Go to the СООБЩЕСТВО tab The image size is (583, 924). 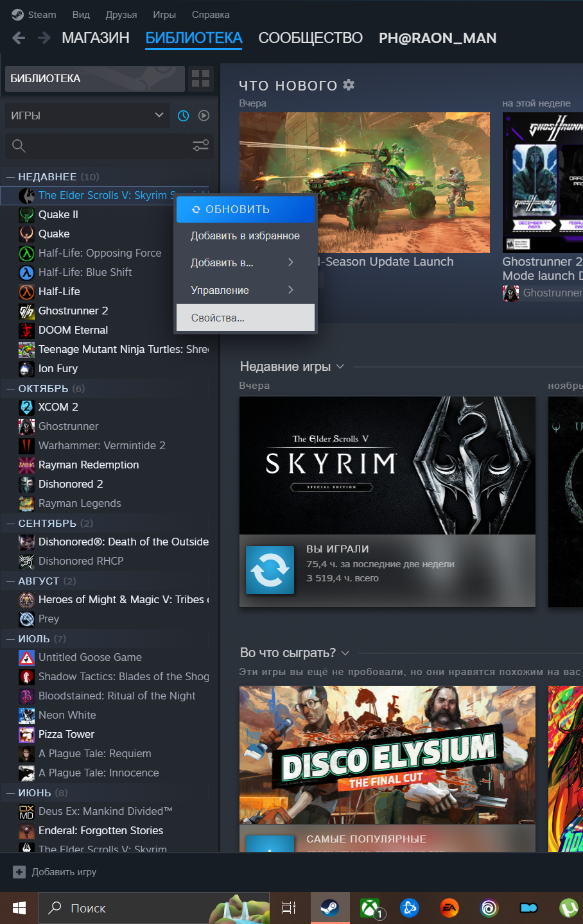[310, 38]
